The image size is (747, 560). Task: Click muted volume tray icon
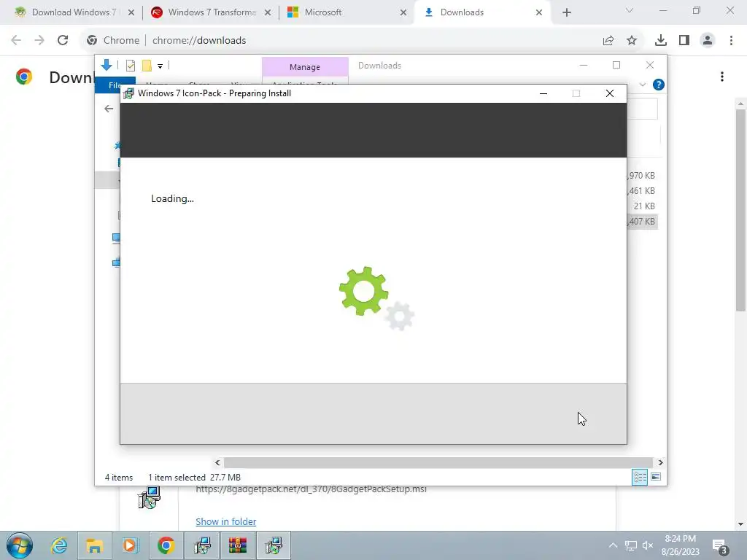tap(648, 545)
